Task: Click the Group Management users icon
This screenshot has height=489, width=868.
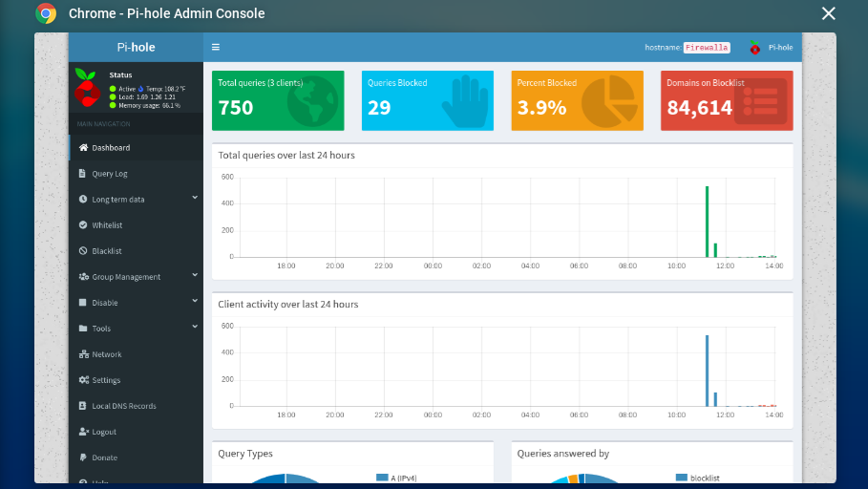Action: (84, 276)
